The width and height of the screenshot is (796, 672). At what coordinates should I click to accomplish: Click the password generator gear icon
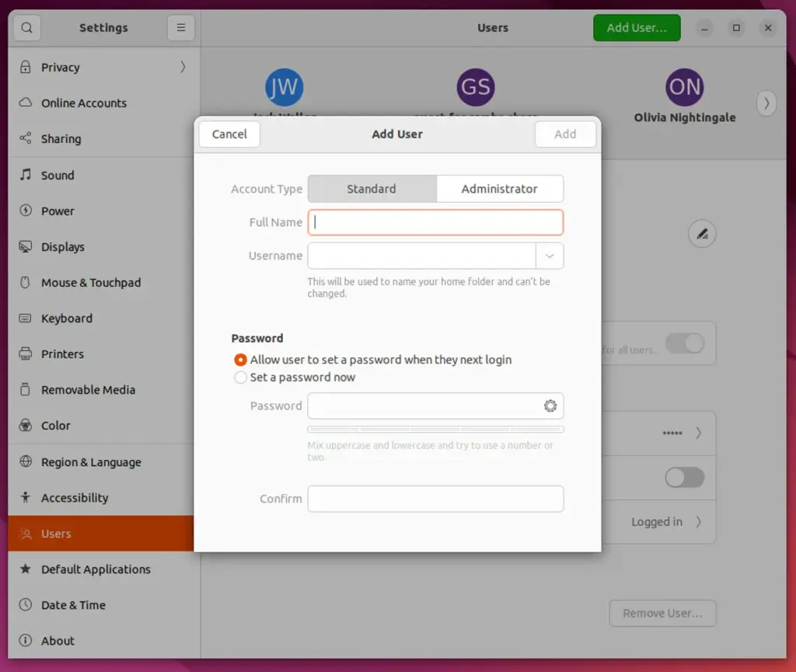coord(550,406)
